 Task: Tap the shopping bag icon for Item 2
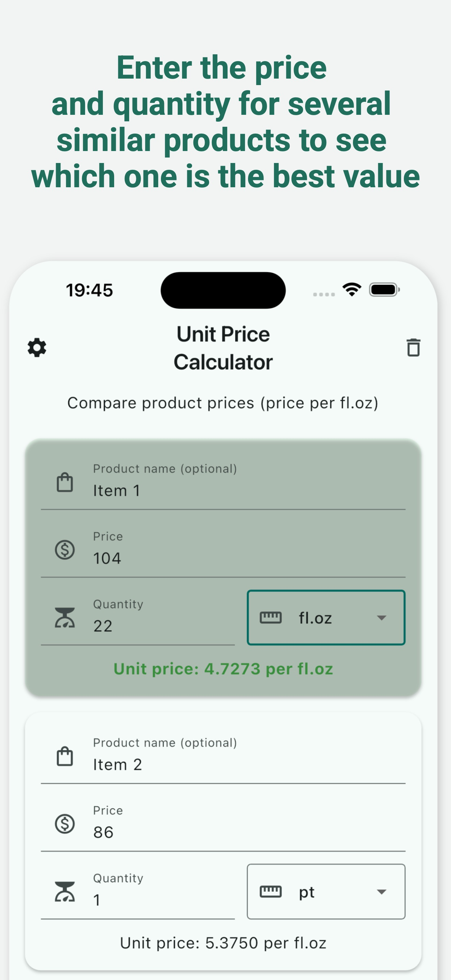(x=65, y=756)
